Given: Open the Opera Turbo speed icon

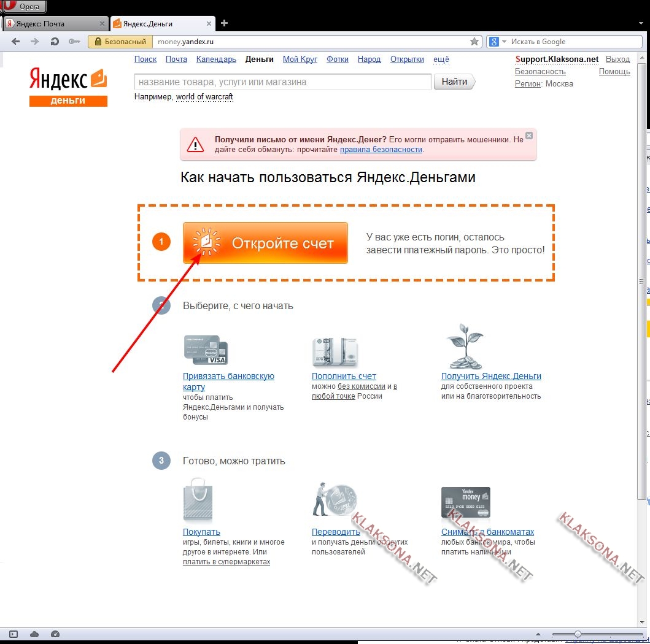Looking at the screenshot, I should click(x=55, y=634).
